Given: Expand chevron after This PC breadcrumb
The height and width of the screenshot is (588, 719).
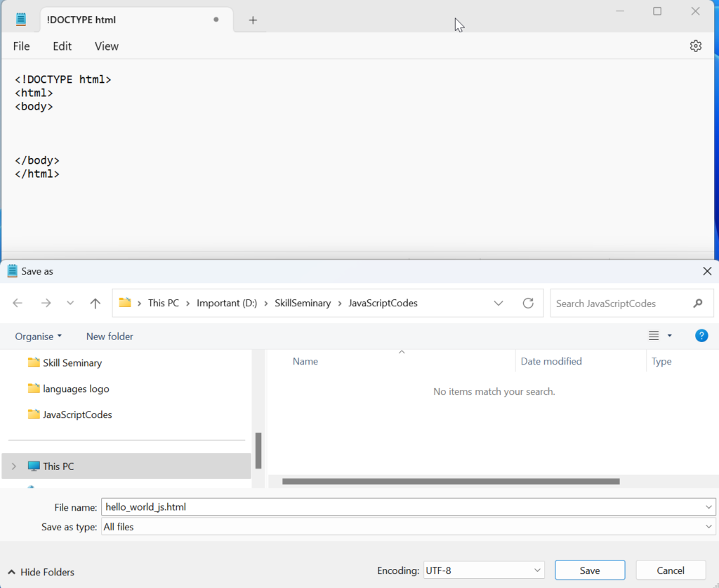Looking at the screenshot, I should tap(187, 303).
